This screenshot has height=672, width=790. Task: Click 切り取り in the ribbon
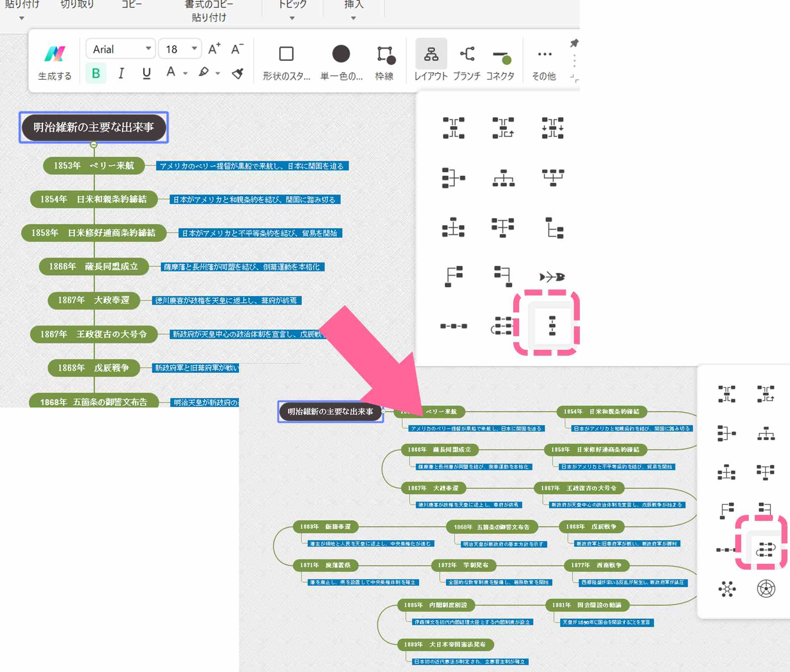pyautogui.click(x=77, y=4)
